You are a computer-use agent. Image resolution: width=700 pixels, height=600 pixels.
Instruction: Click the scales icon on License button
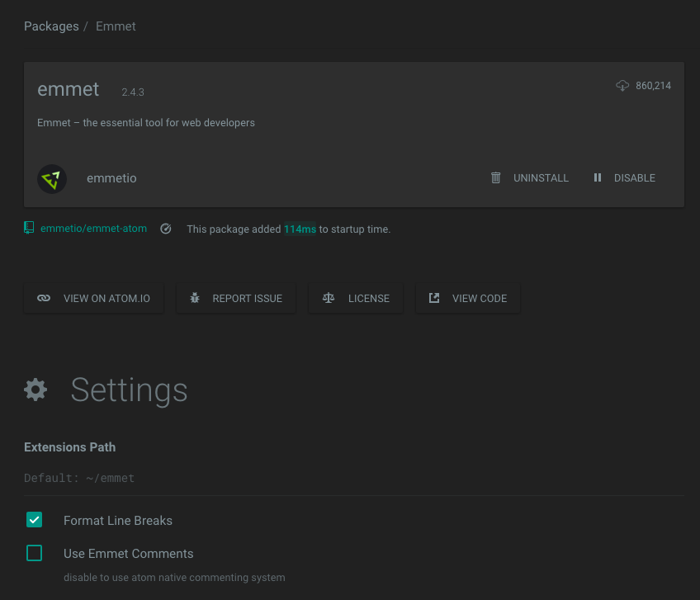coord(328,298)
